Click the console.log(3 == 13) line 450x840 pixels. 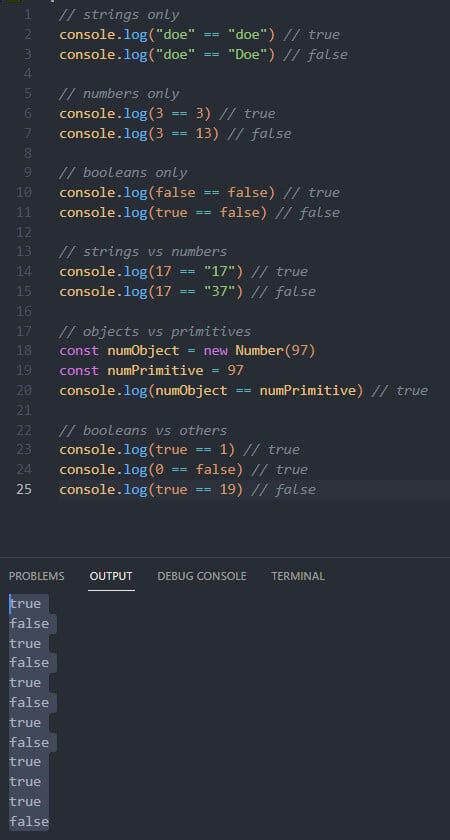point(139,133)
